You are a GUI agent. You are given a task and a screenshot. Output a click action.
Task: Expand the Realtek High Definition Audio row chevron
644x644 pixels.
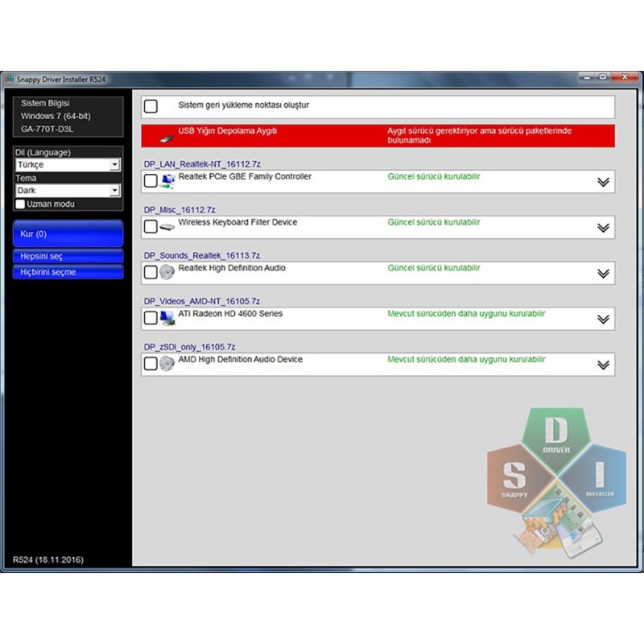[x=603, y=273]
